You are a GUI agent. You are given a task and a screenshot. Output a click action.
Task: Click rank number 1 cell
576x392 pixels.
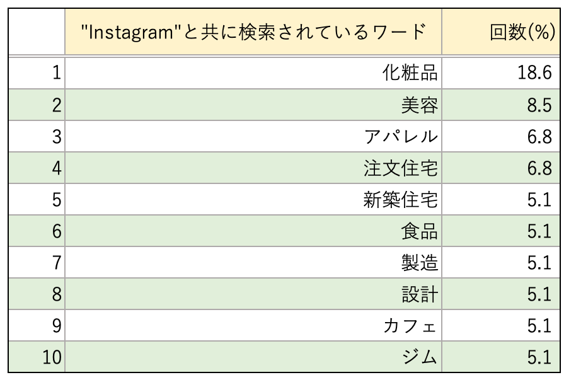(x=37, y=73)
